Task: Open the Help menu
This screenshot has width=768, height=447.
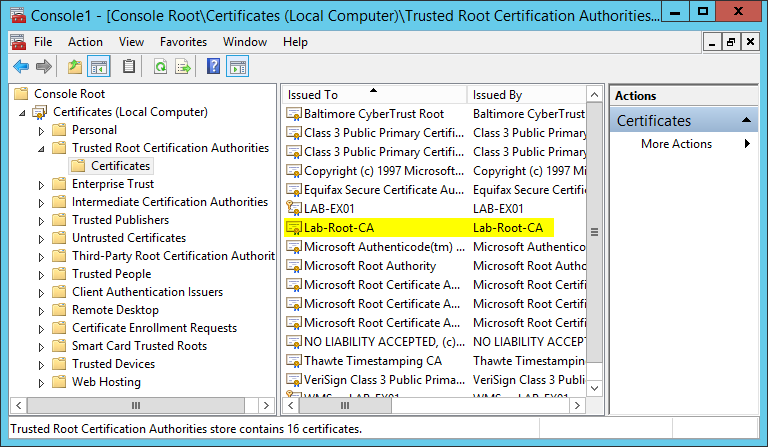Action: (x=295, y=42)
